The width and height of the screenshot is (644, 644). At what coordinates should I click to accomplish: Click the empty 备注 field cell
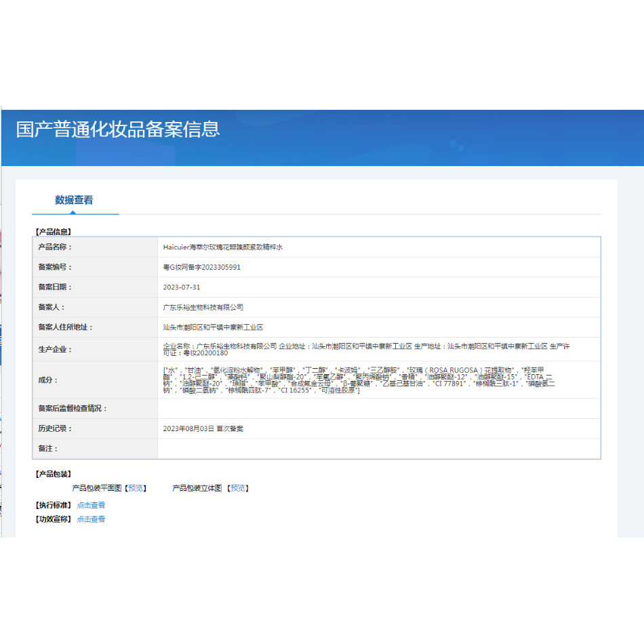coord(379,449)
